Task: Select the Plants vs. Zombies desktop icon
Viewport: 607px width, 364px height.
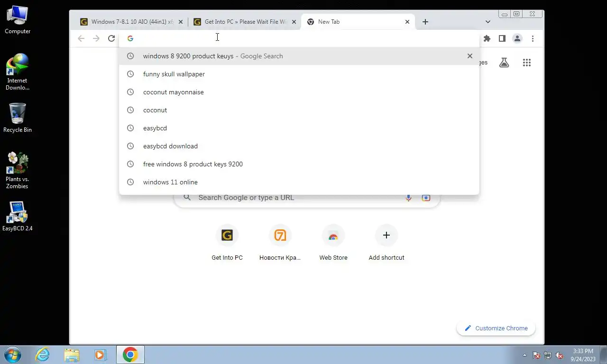Action: pyautogui.click(x=18, y=171)
